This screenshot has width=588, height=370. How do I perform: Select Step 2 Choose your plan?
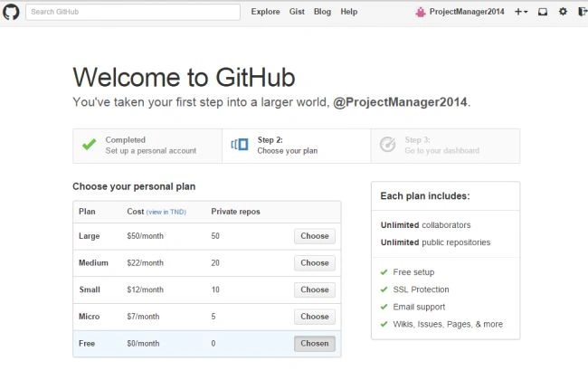(x=296, y=146)
